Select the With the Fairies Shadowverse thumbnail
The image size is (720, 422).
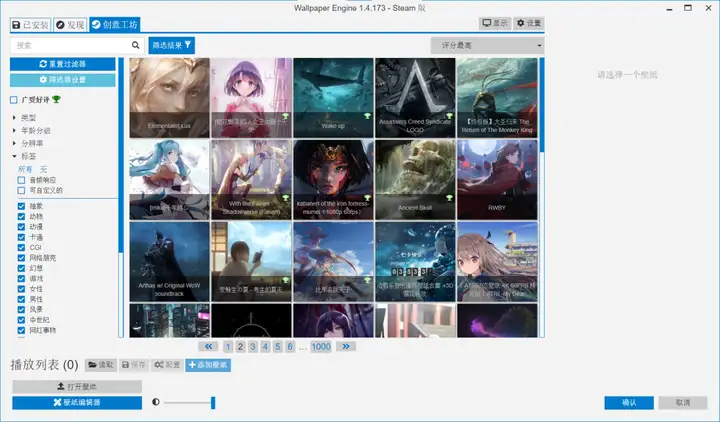pyautogui.click(x=251, y=180)
